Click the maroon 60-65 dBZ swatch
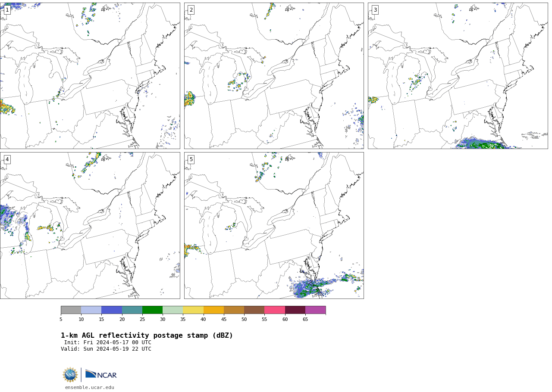This screenshot has width=552, height=392. [x=295, y=310]
